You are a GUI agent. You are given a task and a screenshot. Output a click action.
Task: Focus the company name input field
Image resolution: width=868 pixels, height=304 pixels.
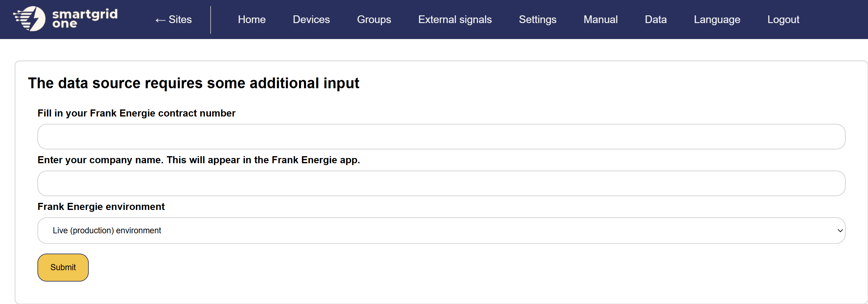pyautogui.click(x=438, y=183)
